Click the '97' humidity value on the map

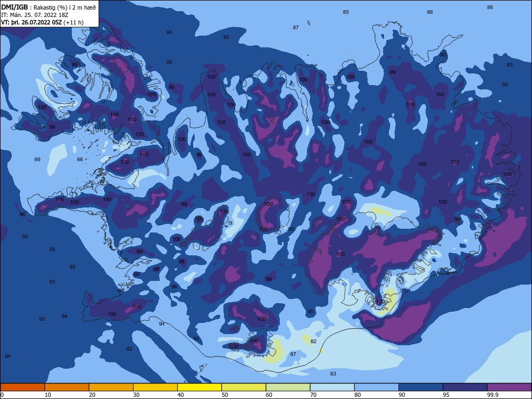(136, 274)
